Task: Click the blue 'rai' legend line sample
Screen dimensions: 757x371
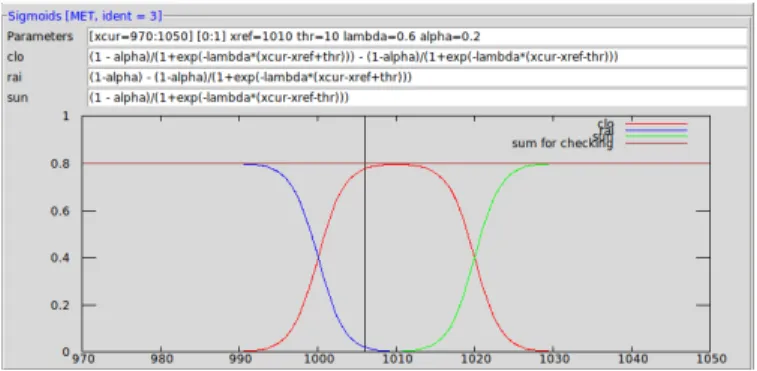Action: (656, 130)
